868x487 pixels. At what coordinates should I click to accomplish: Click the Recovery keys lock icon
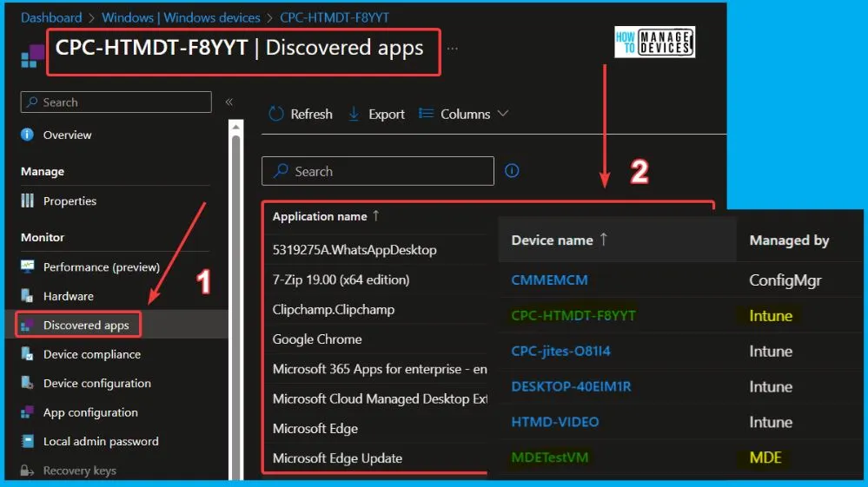[27, 471]
